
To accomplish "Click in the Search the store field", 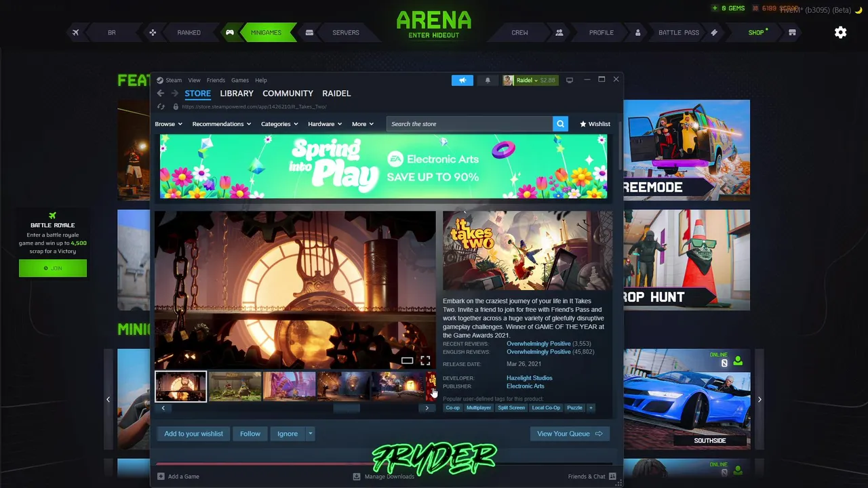I will [x=469, y=124].
